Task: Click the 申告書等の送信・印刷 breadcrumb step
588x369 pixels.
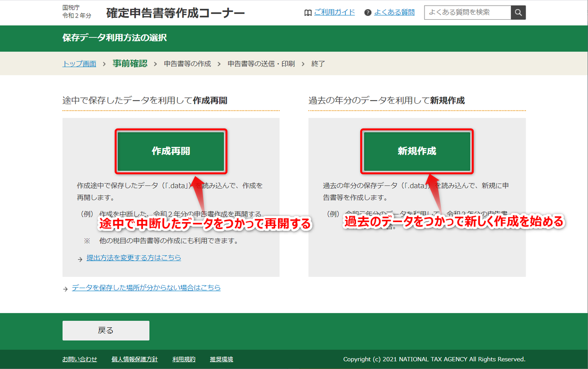Action: [x=261, y=64]
